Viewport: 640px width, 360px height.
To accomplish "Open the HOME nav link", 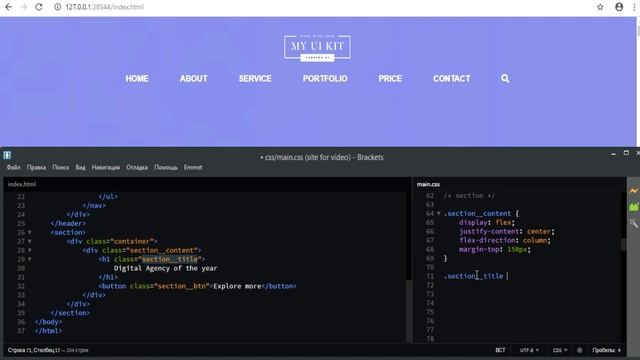I will 137,78.
